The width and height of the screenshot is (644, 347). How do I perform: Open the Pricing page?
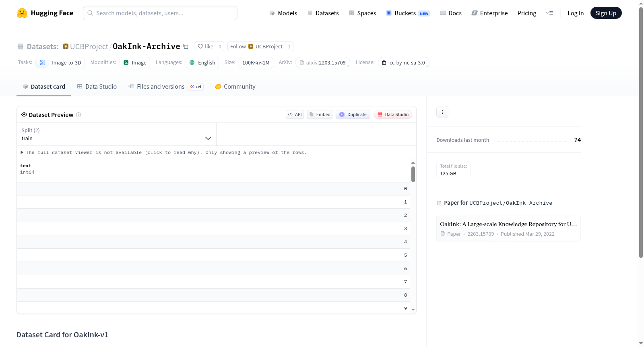click(527, 13)
